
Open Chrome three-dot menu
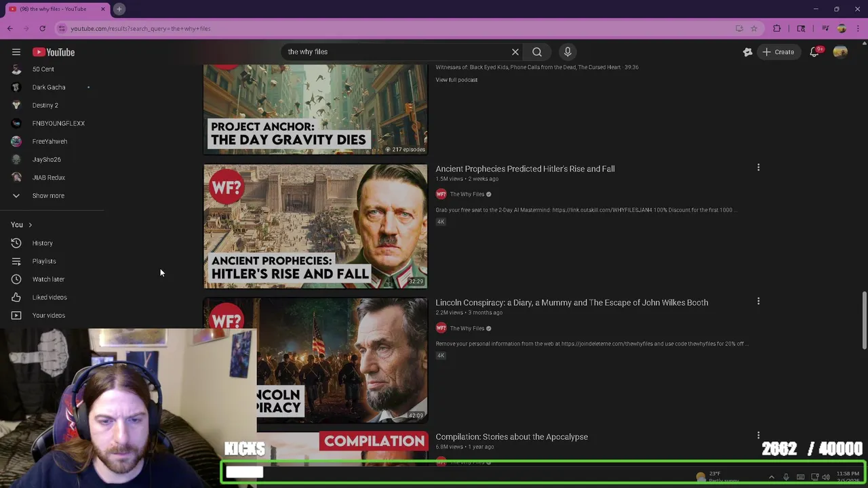click(x=858, y=28)
